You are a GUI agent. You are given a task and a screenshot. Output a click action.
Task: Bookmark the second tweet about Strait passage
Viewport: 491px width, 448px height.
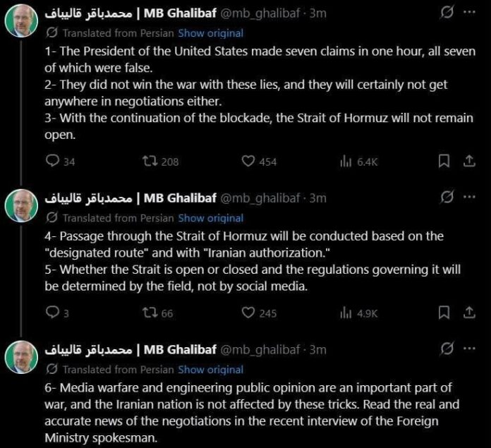[444, 313]
